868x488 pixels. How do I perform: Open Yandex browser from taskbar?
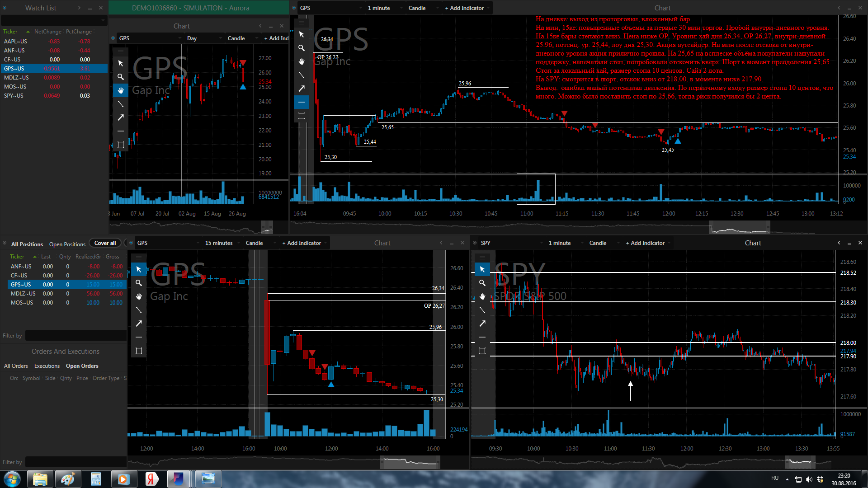point(152,479)
